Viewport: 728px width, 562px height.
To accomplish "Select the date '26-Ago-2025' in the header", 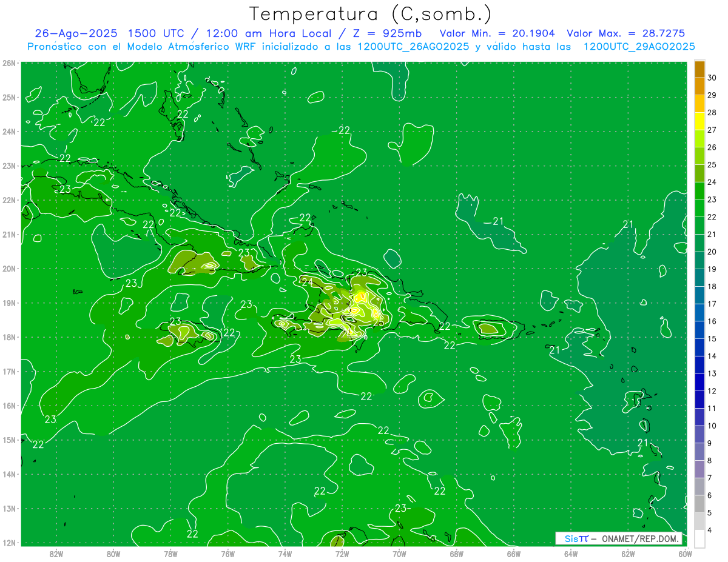I will pos(76,33).
